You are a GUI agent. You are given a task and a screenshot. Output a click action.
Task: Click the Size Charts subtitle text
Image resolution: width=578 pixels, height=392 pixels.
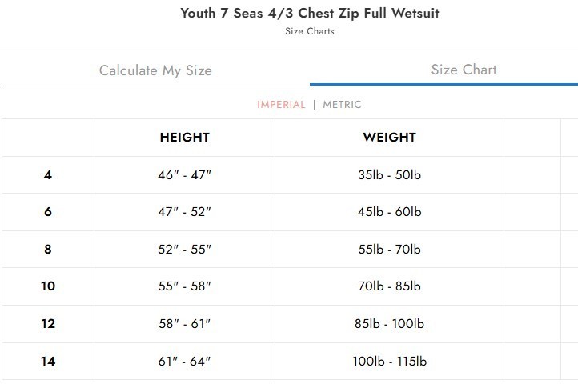coord(310,31)
